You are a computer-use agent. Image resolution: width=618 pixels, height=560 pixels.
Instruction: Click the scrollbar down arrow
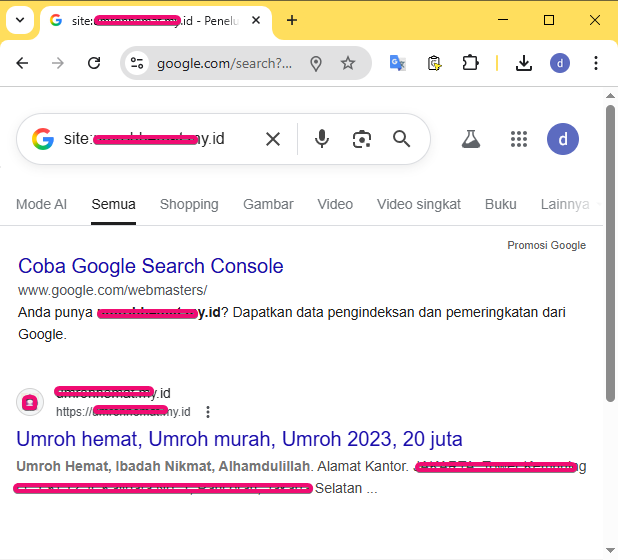click(610, 551)
